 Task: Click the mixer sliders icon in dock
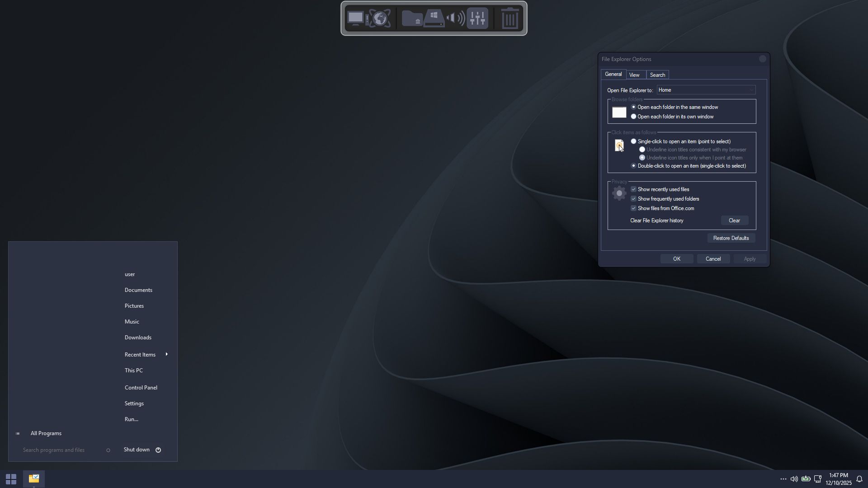click(477, 19)
